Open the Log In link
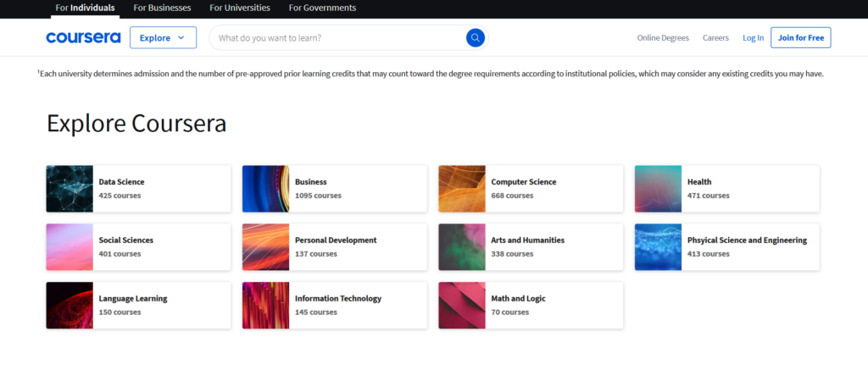 click(753, 37)
